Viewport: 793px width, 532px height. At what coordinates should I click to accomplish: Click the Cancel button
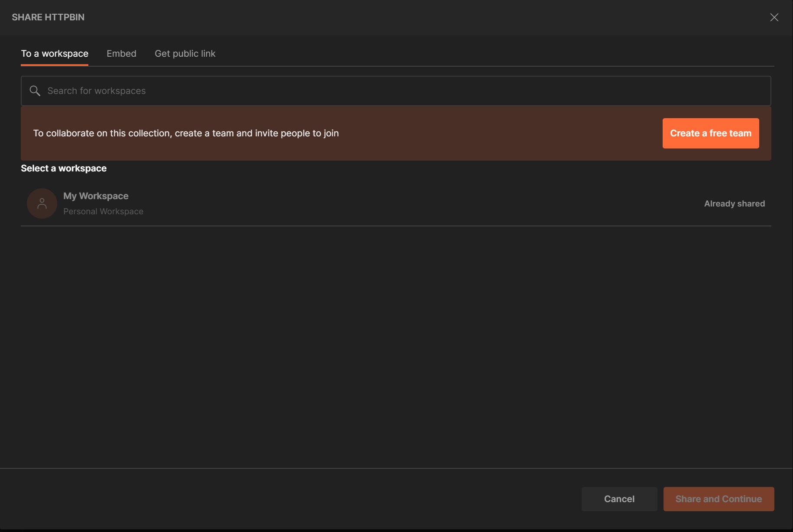619,499
